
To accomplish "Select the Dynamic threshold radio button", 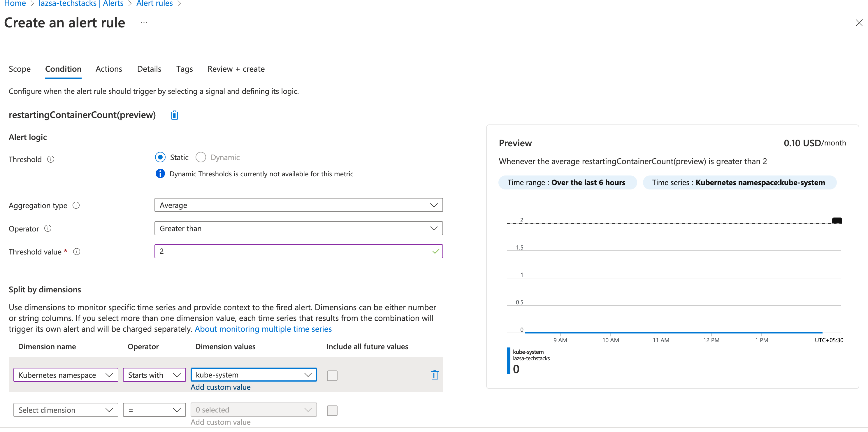I will click(x=201, y=157).
